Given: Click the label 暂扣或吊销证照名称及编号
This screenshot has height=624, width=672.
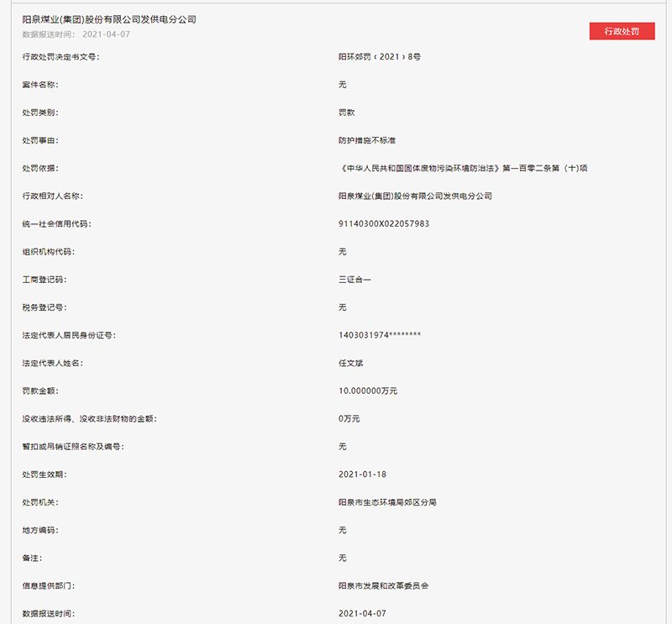Looking at the screenshot, I should coord(73,447).
